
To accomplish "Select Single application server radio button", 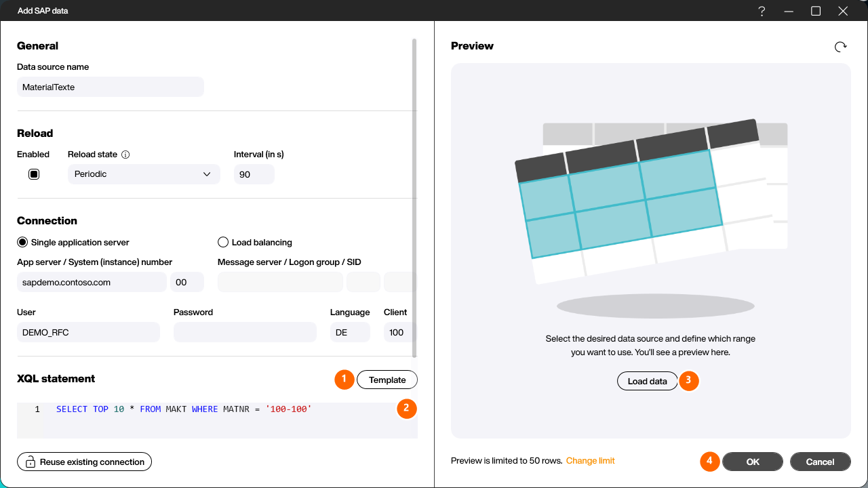I will coord(22,242).
